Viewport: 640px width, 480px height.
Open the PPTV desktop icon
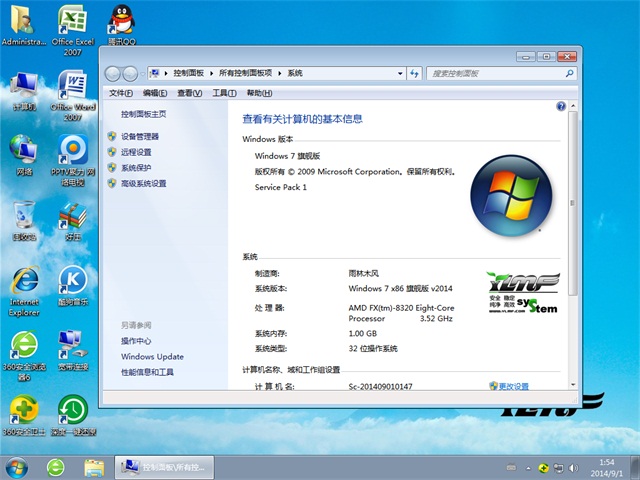click(x=72, y=154)
